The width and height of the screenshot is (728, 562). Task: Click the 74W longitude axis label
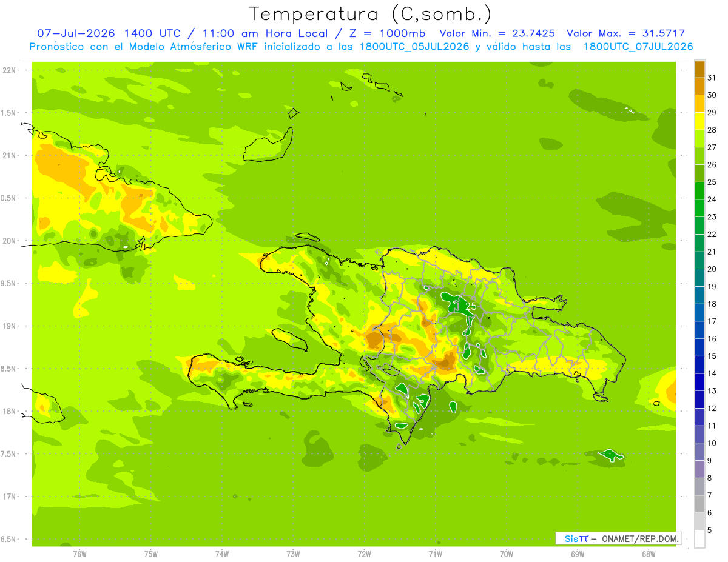222,554
